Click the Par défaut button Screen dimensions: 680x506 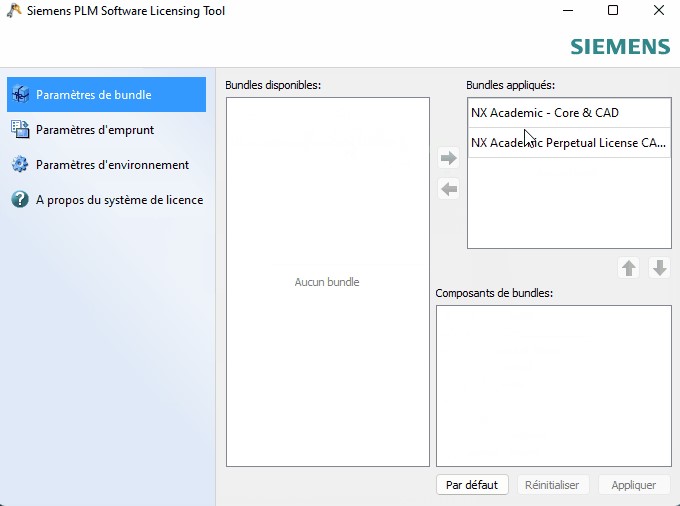[472, 485]
